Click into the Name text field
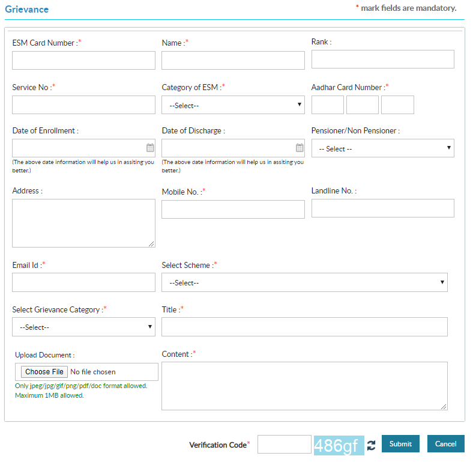This screenshot has height=468, width=476. pos(233,60)
